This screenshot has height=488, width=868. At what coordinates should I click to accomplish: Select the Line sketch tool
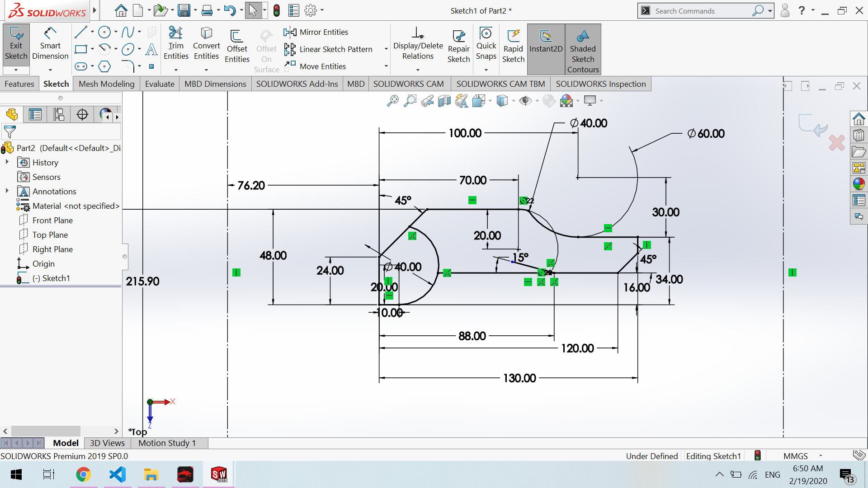pos(80,32)
